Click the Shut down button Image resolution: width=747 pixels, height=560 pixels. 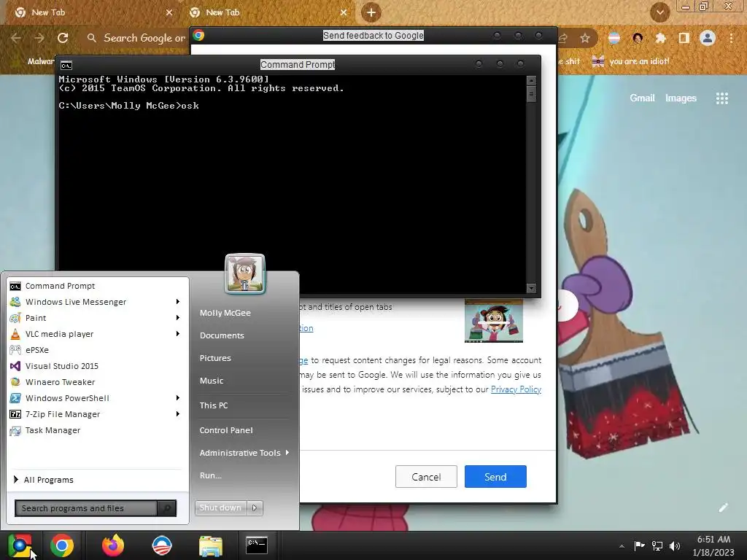(x=221, y=507)
